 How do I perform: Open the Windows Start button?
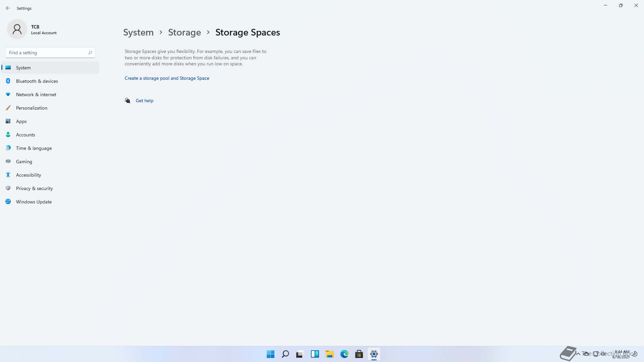tap(271, 354)
